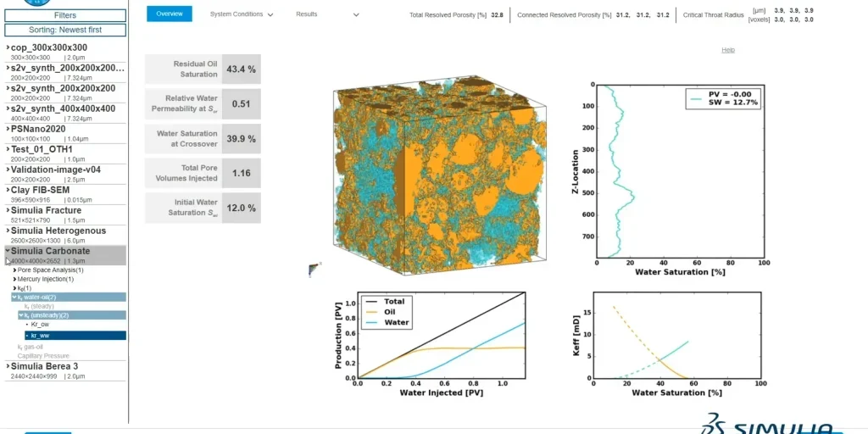Expand the Simulia Fracture sample
This screenshot has width=868, height=434.
tap(8, 210)
